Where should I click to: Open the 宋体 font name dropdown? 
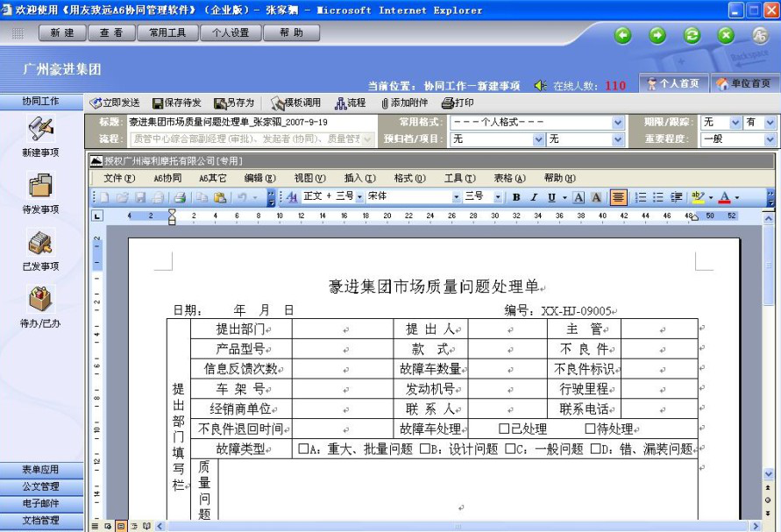pyautogui.click(x=456, y=197)
